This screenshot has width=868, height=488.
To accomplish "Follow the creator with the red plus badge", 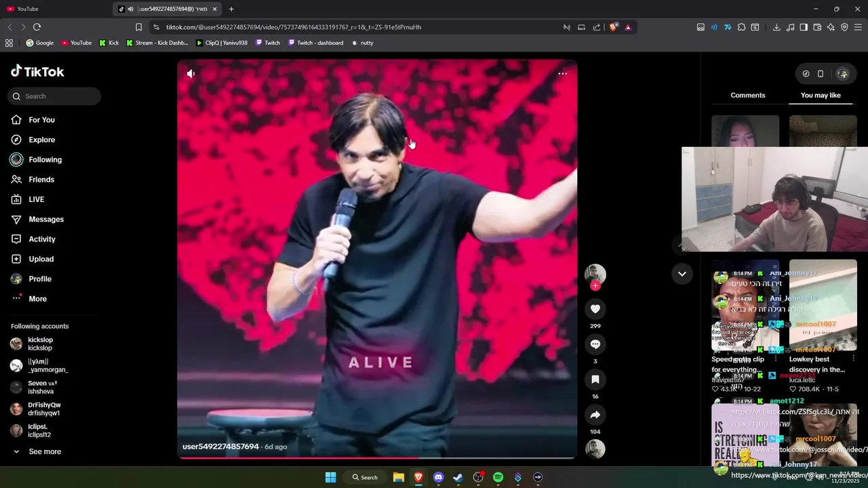I will tap(595, 286).
